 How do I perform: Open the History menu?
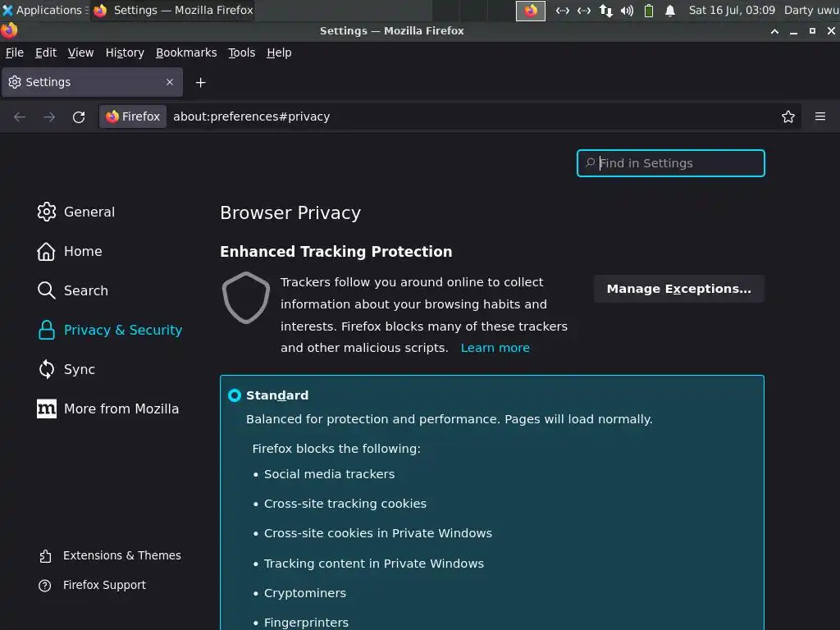[125, 52]
